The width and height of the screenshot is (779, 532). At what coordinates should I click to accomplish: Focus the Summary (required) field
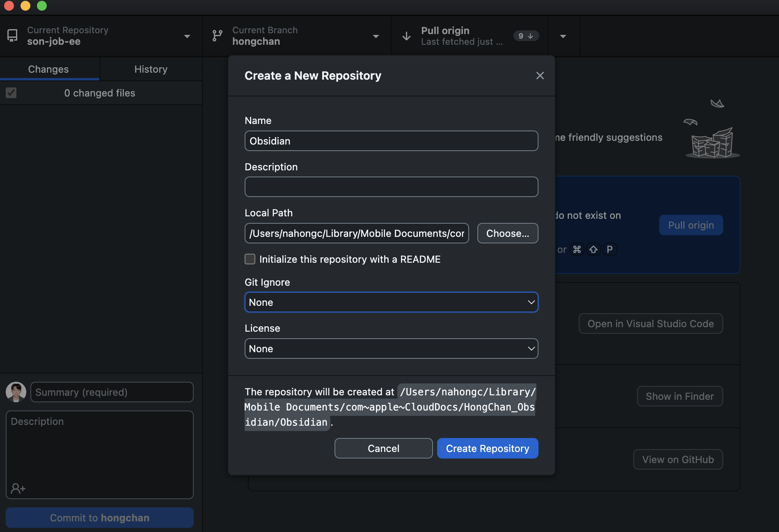pos(112,392)
